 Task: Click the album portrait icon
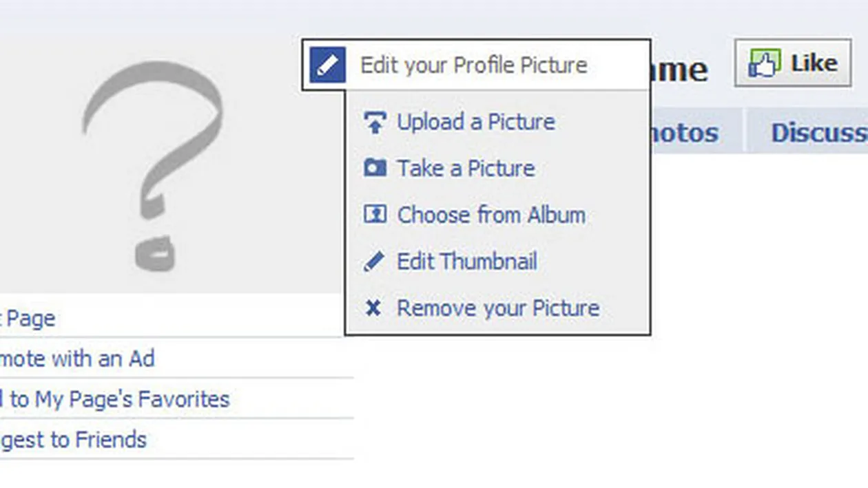pyautogui.click(x=375, y=215)
